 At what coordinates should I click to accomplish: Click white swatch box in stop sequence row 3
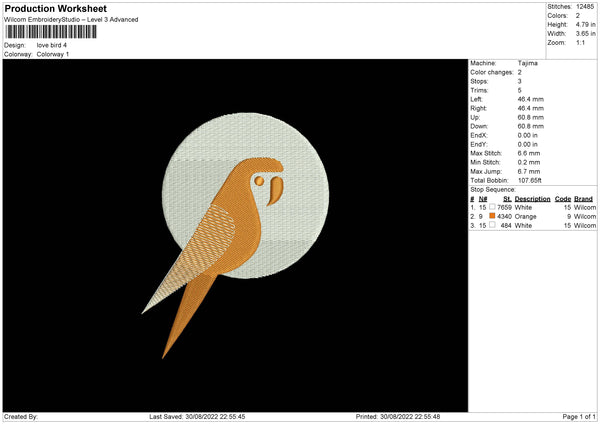[493, 225]
